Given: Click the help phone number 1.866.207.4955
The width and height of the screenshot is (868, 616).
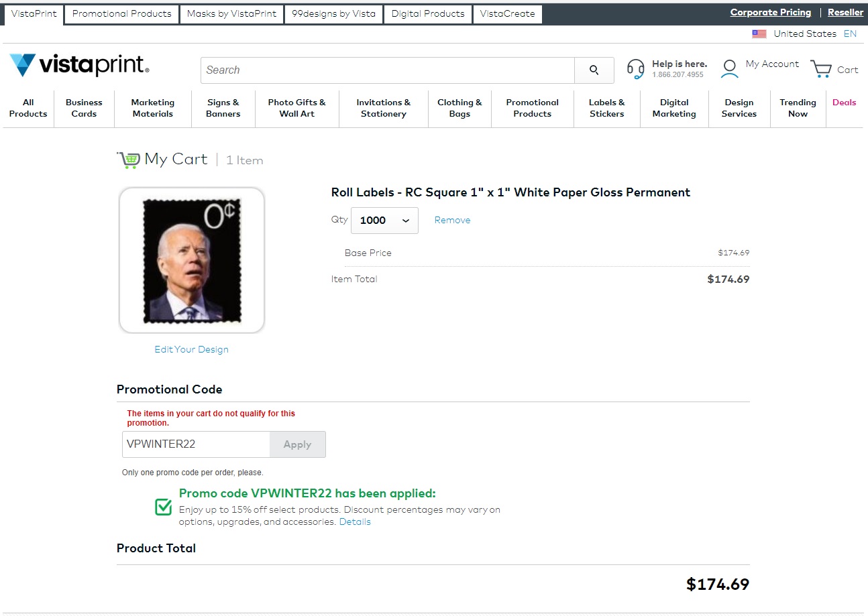Looking at the screenshot, I should 678,74.
